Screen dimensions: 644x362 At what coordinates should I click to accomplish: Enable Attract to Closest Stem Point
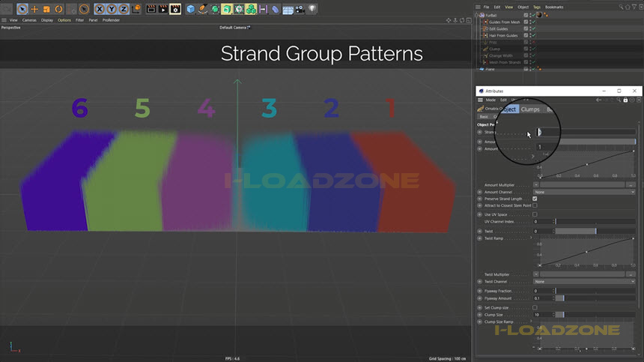[535, 205]
